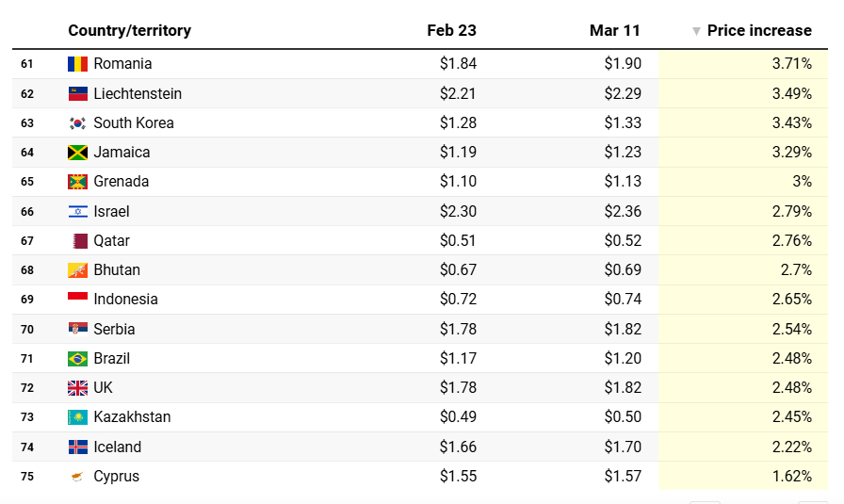
Task: Click the Bhutan flag icon
Action: (77, 270)
